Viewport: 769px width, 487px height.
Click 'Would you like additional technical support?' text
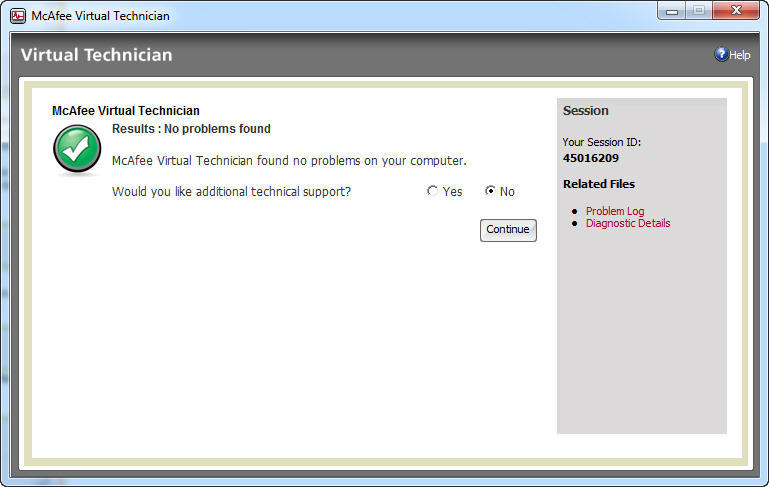click(x=231, y=191)
